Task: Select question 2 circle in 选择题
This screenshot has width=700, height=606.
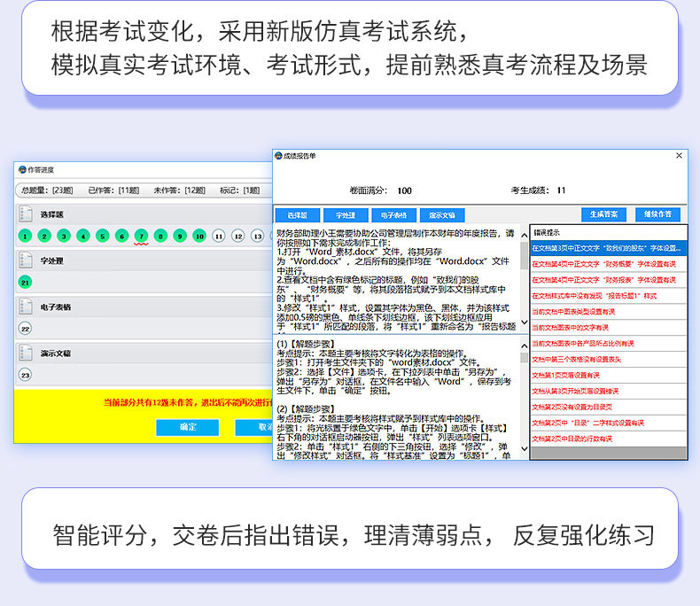Action: [x=44, y=236]
